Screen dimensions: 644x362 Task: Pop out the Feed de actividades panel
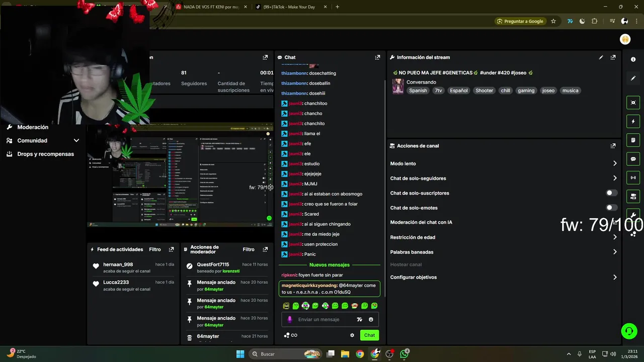171,249
